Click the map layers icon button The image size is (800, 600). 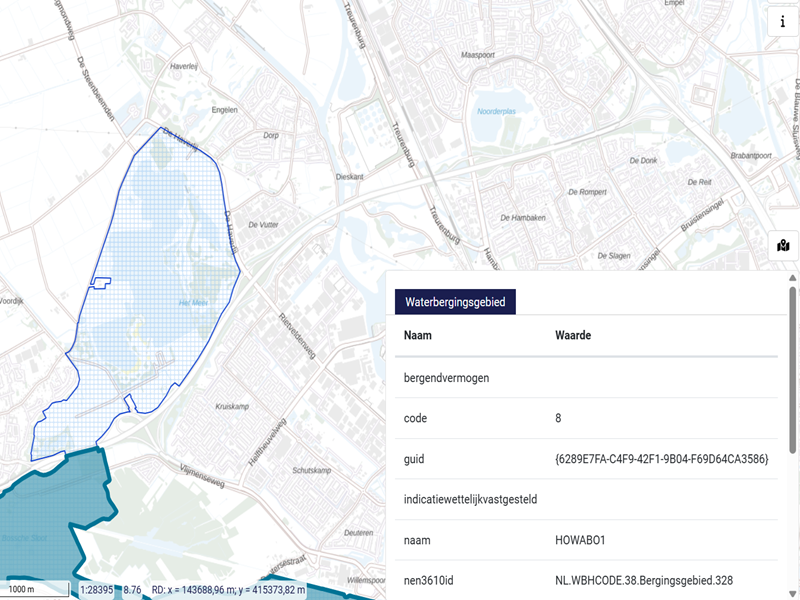coord(783,245)
